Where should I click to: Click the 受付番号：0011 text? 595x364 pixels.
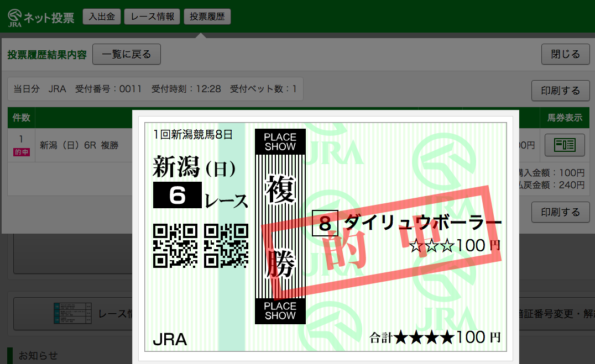pos(108,89)
